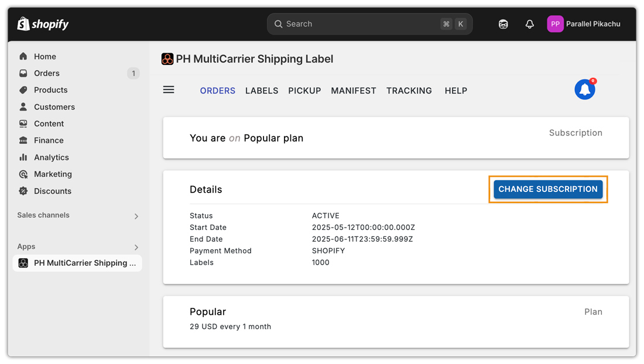Click the Shopify logo
Screen dimensions: 644x364
point(43,24)
